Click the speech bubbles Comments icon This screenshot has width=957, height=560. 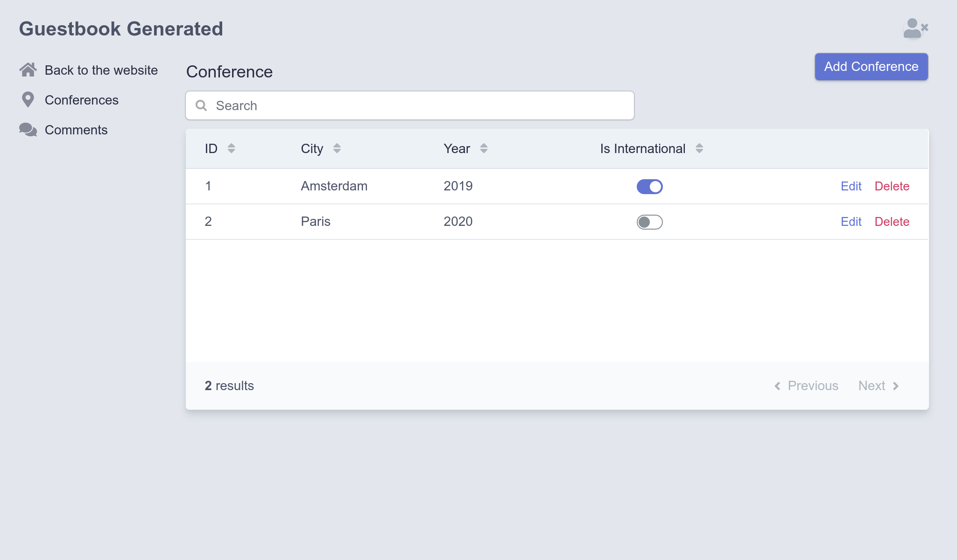tap(28, 129)
